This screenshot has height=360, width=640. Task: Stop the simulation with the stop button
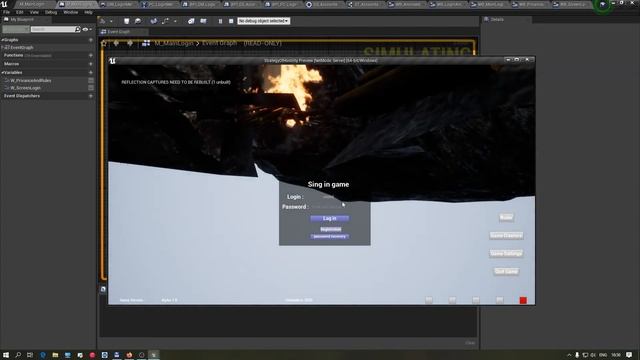pyautogui.click(x=231, y=21)
